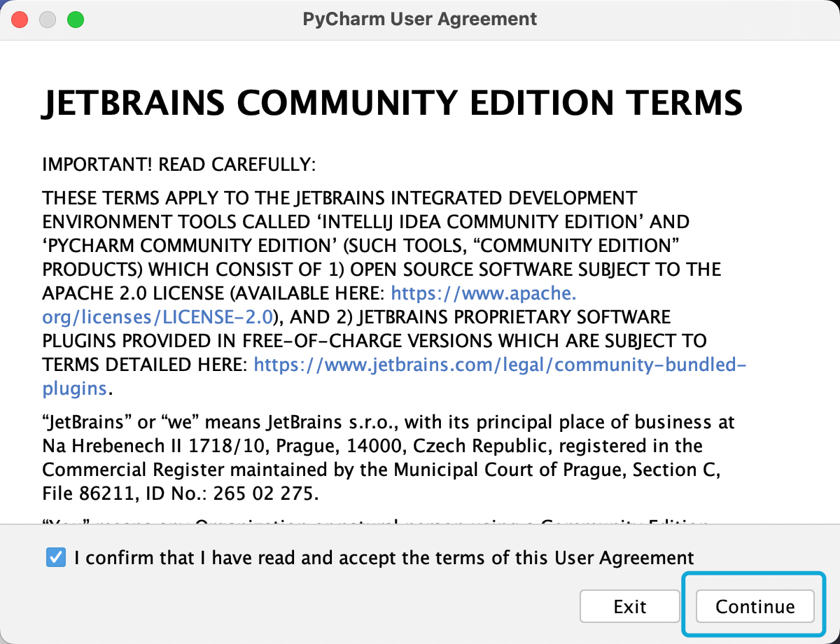The image size is (840, 644).
Task: Click the text 'File 86211, ID No.: 265 02 275.'
Action: [x=181, y=493]
